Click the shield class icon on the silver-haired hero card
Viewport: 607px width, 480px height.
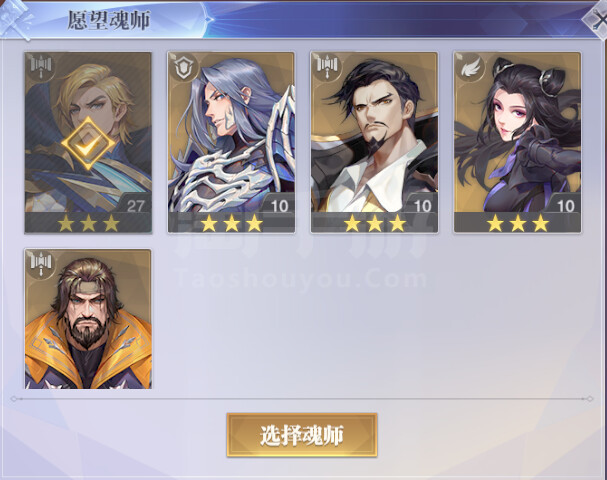pyautogui.click(x=184, y=67)
